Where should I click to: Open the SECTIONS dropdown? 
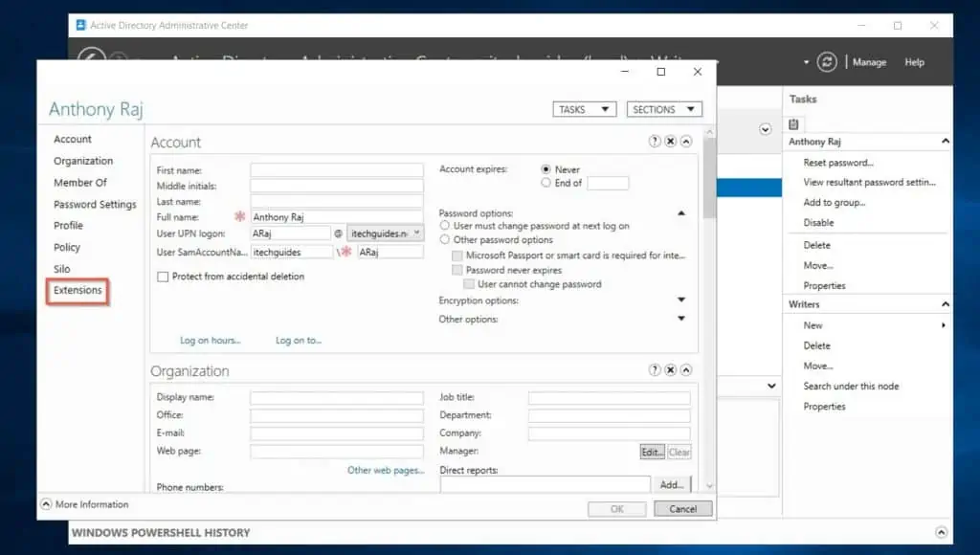pos(665,109)
